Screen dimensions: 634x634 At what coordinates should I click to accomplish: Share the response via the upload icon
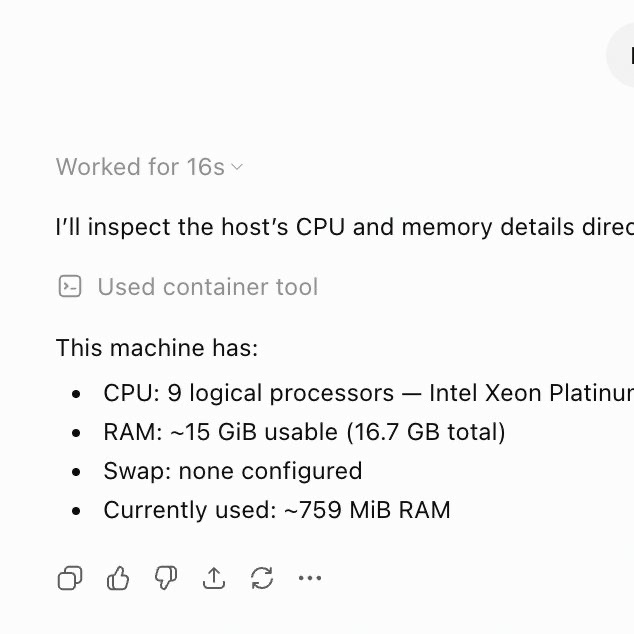point(214,578)
